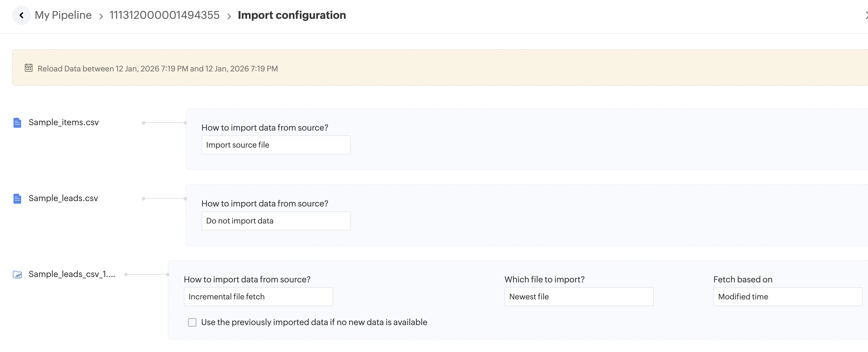The height and width of the screenshot is (352, 868).
Task: Click breadcrumb chevron after My Pipeline
Action: pos(101,16)
